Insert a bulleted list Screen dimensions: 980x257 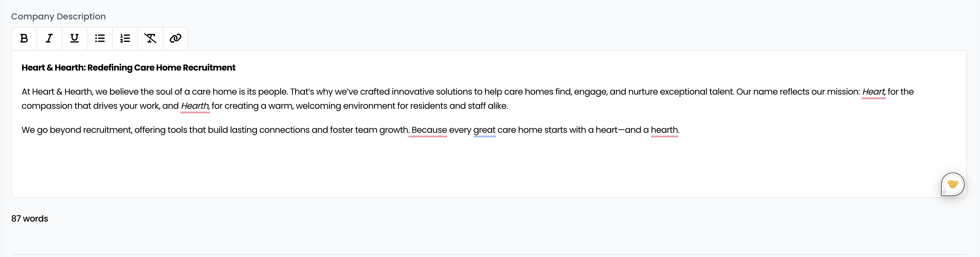pos(100,39)
